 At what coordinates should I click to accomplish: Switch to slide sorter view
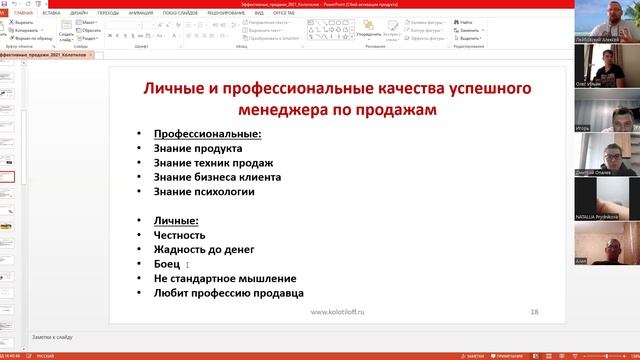(549, 356)
